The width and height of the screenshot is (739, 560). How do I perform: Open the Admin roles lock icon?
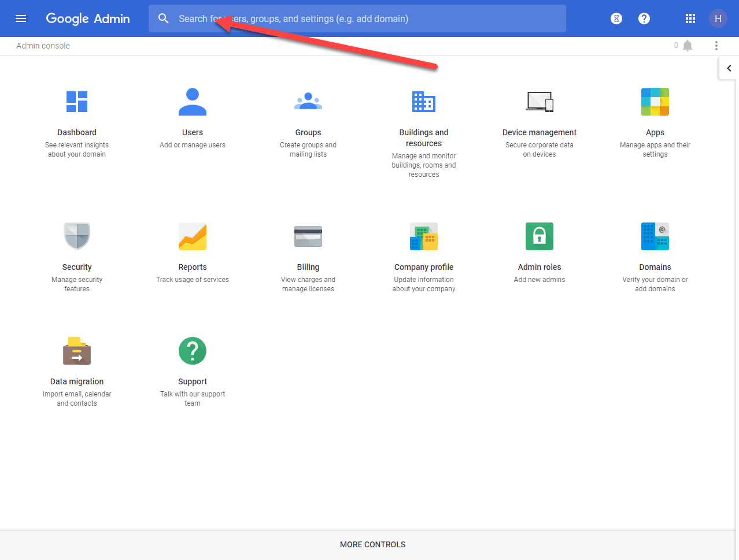[x=540, y=236]
